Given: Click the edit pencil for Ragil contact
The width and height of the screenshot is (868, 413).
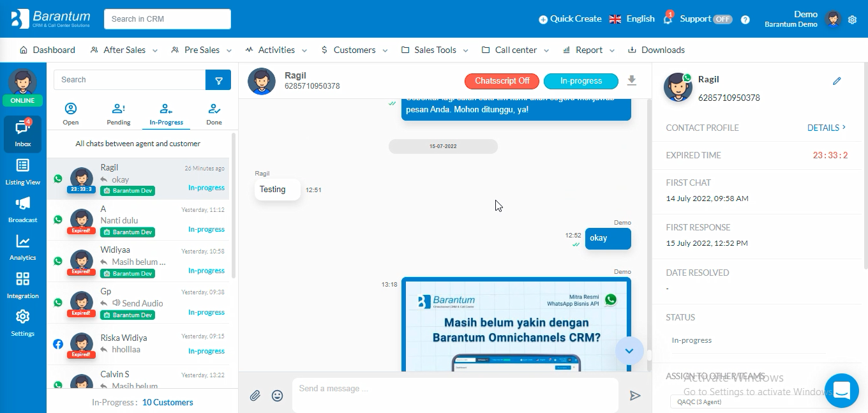Looking at the screenshot, I should click(837, 81).
